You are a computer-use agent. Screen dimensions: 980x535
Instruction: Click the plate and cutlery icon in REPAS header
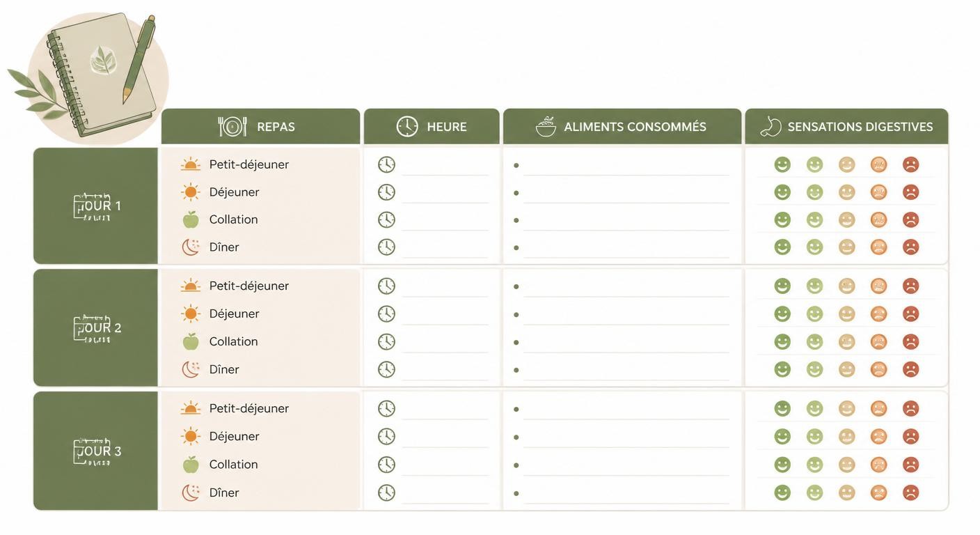tap(232, 127)
